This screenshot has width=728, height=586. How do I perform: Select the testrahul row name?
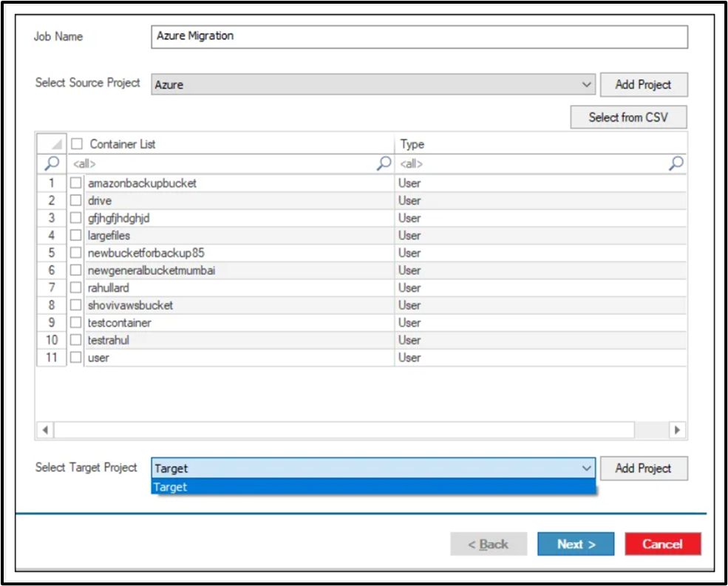pos(109,340)
